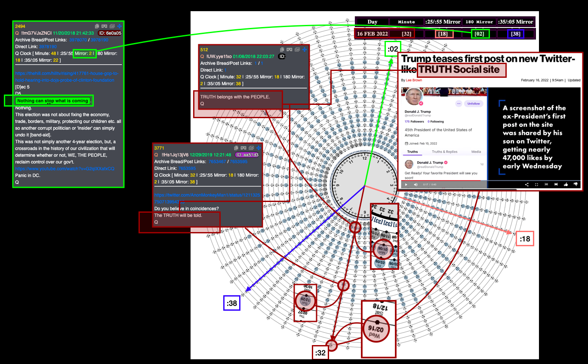588x364 pixels.
Task: Click post number 3771
Action: click(160, 148)
